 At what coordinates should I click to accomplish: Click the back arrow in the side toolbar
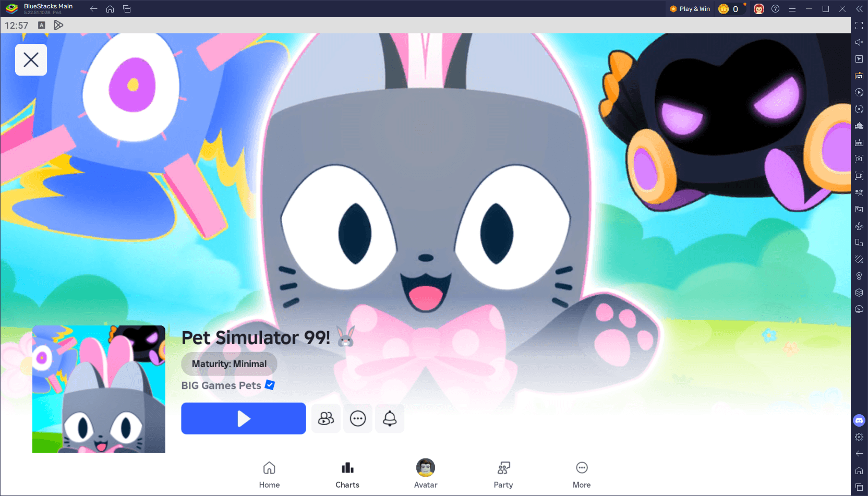tap(859, 454)
